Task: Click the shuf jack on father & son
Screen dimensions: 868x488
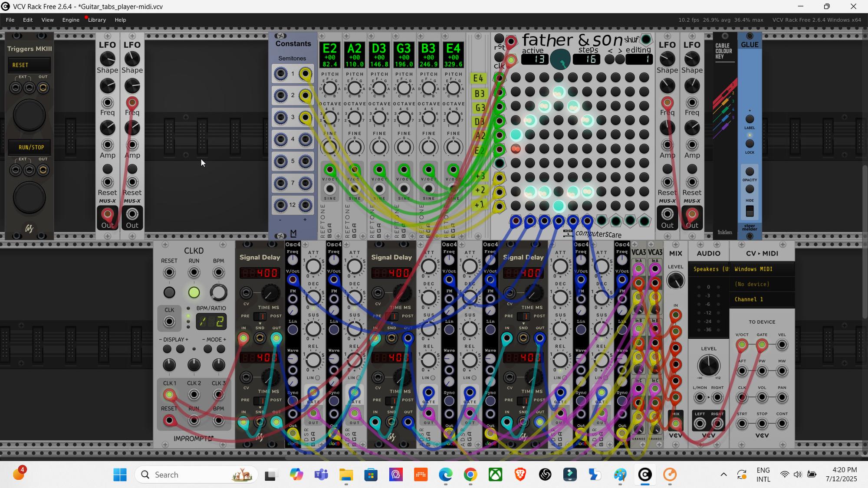Action: coord(646,40)
